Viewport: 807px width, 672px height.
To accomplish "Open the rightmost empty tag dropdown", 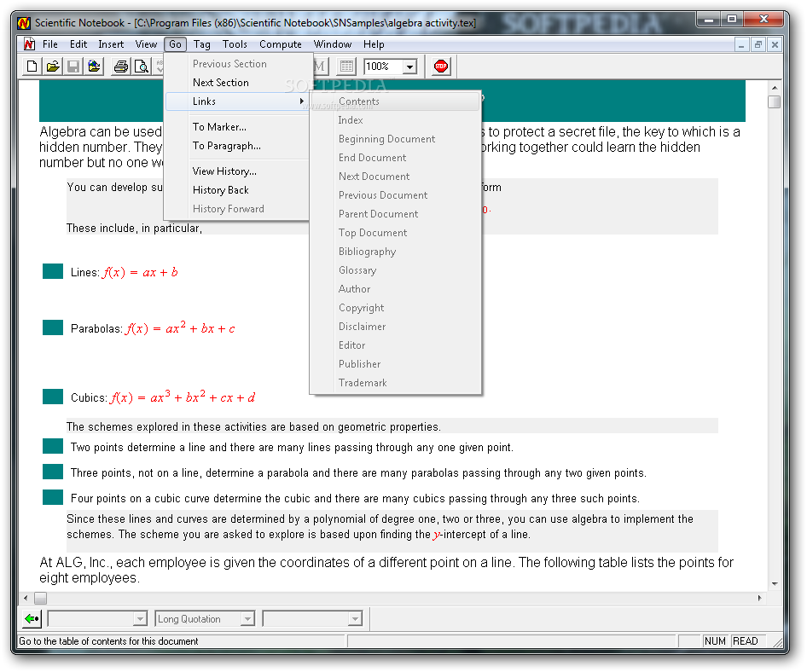I will point(355,618).
